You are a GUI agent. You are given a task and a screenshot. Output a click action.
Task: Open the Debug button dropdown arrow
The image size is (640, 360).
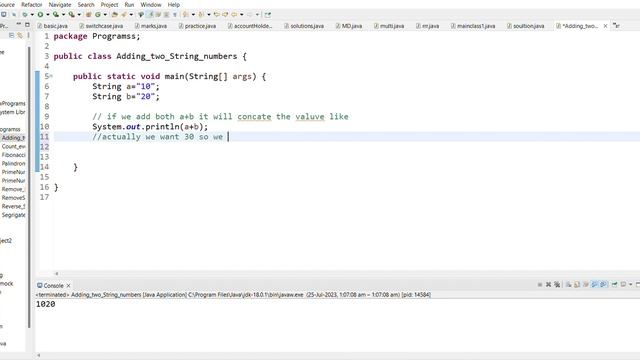[32, 15]
